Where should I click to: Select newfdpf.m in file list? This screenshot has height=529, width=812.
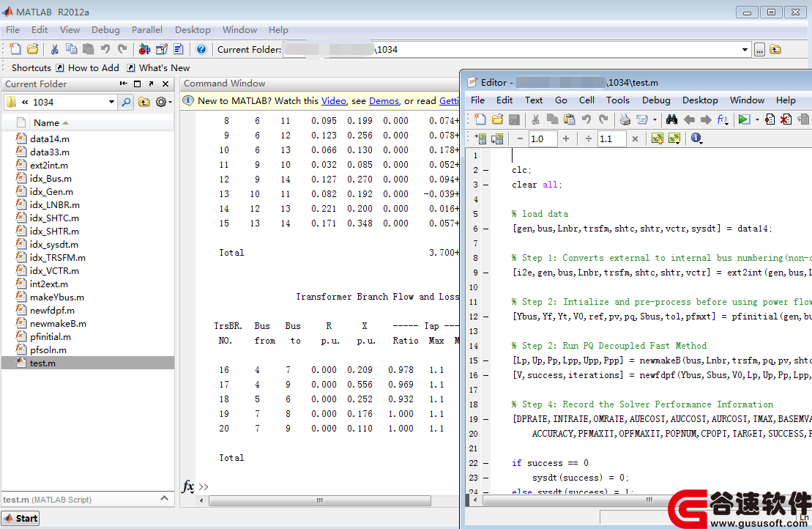pyautogui.click(x=52, y=311)
